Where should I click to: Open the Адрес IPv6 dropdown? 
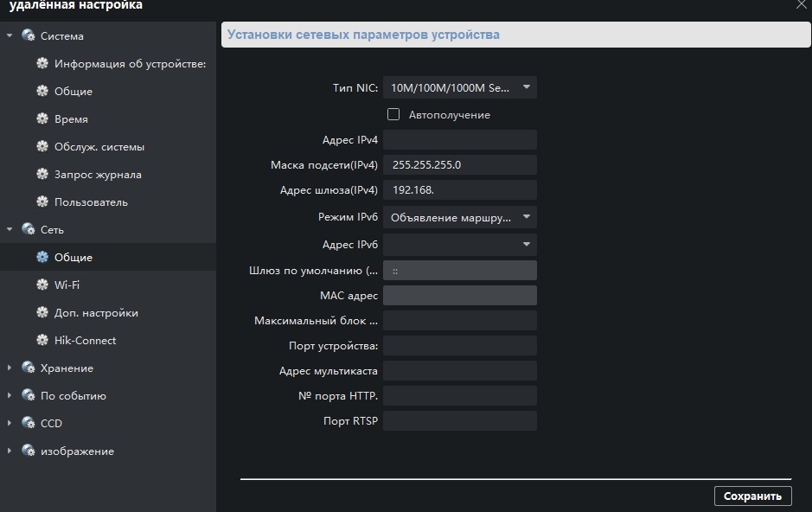526,245
